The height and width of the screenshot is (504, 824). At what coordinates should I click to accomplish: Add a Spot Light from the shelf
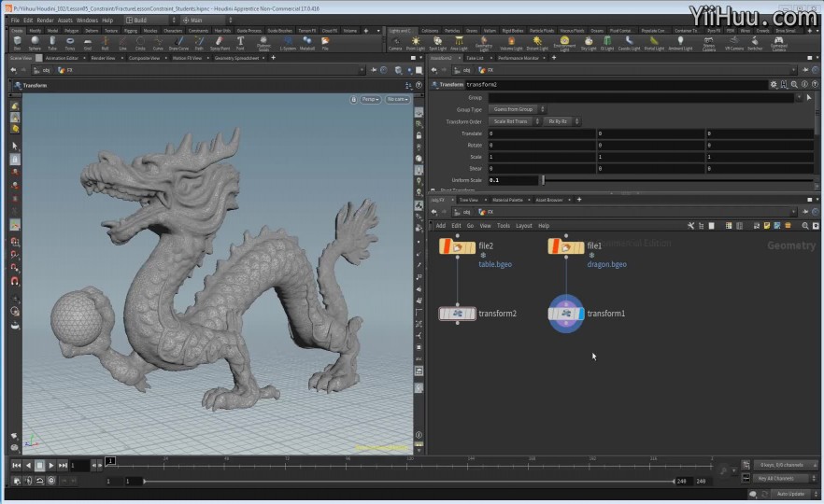coord(437,43)
